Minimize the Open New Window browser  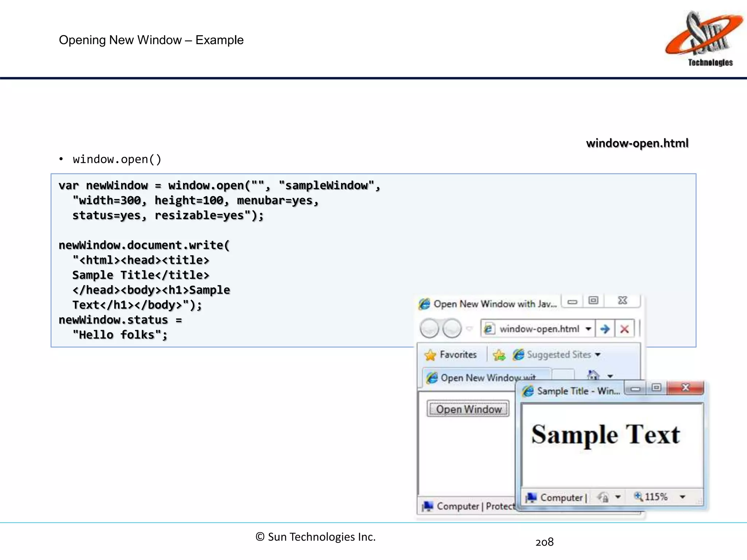[x=572, y=302]
